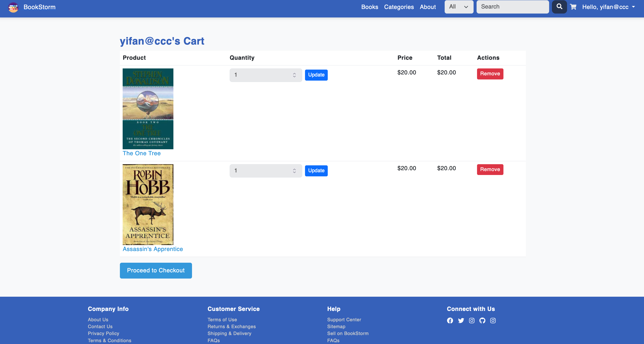Open Sitemap footer link
The image size is (644, 344).
point(336,327)
